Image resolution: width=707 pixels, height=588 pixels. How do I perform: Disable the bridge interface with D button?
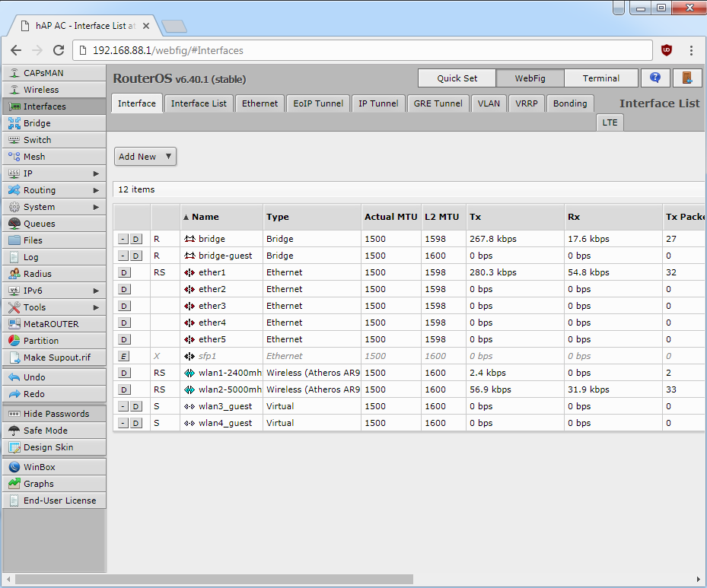pos(135,239)
